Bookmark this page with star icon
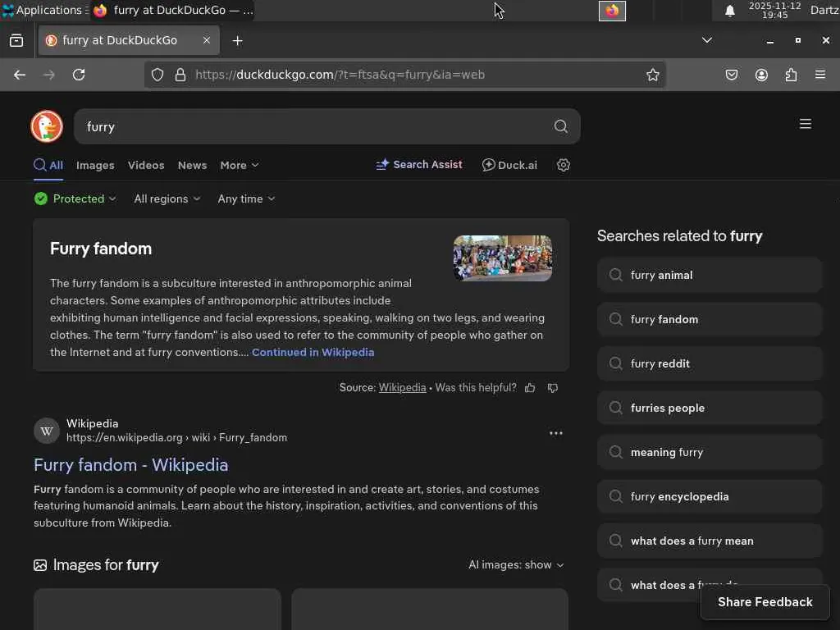The height and width of the screenshot is (630, 840). click(x=653, y=75)
